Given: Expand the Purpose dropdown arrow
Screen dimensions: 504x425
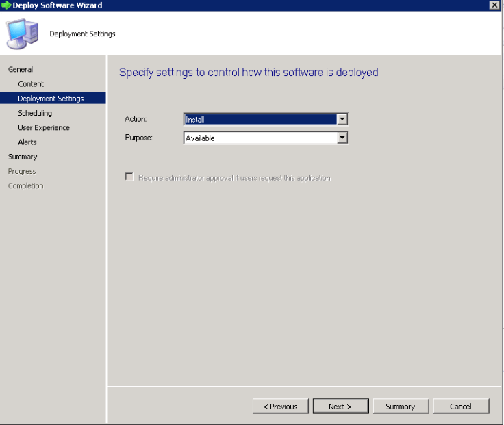Looking at the screenshot, I should click(342, 138).
